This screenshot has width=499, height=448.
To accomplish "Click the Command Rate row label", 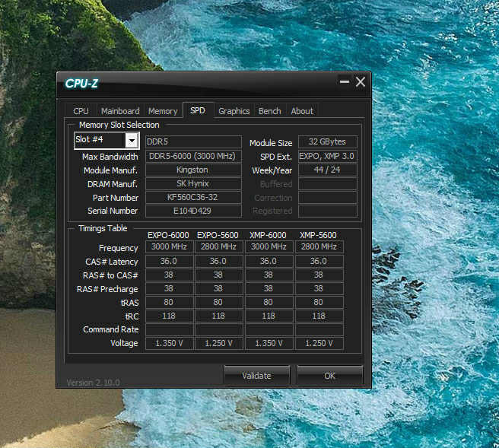I will pos(111,329).
